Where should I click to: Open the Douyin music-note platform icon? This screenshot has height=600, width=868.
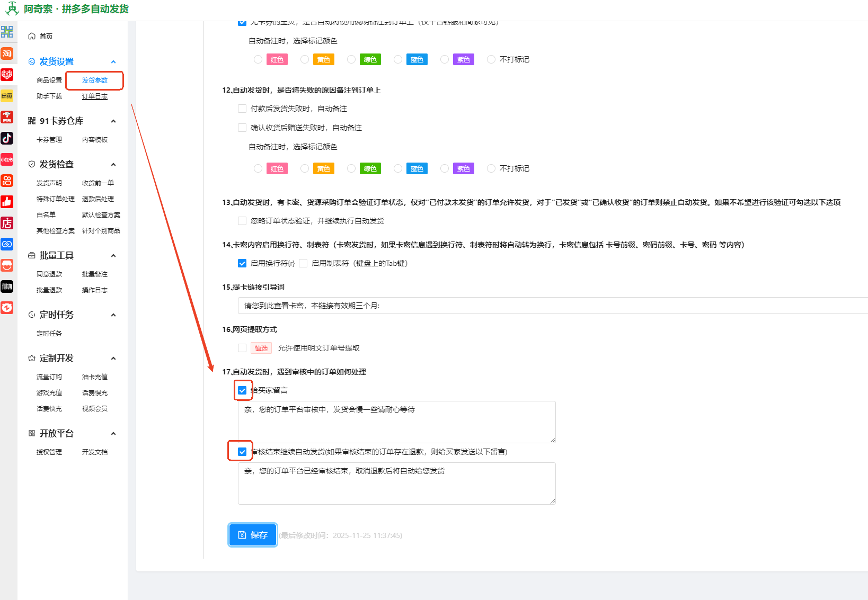click(x=7, y=138)
